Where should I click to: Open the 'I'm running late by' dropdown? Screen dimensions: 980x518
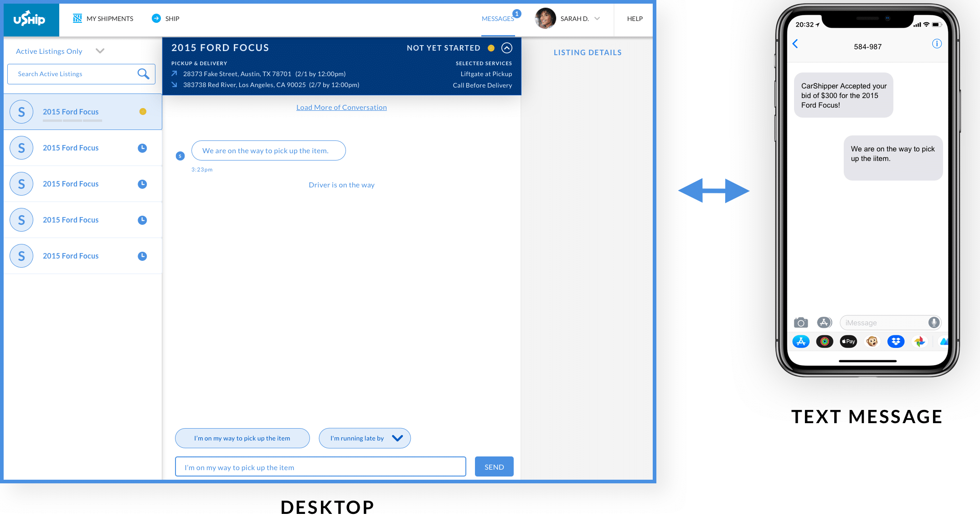[x=365, y=438]
